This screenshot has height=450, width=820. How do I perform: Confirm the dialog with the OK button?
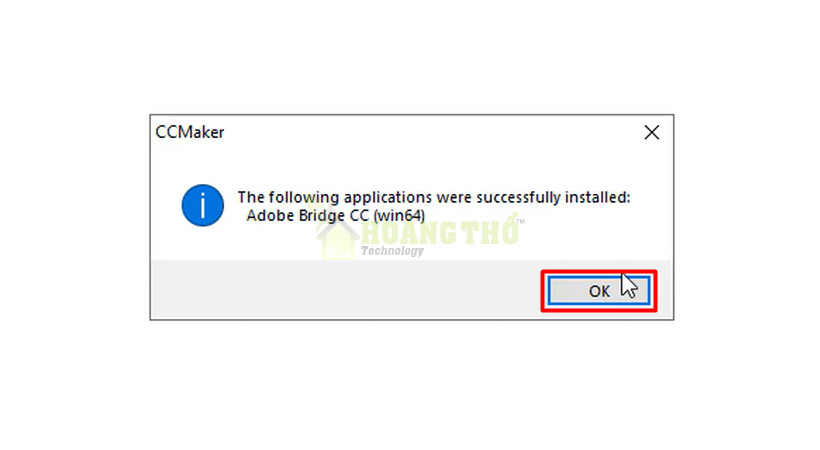pyautogui.click(x=599, y=291)
